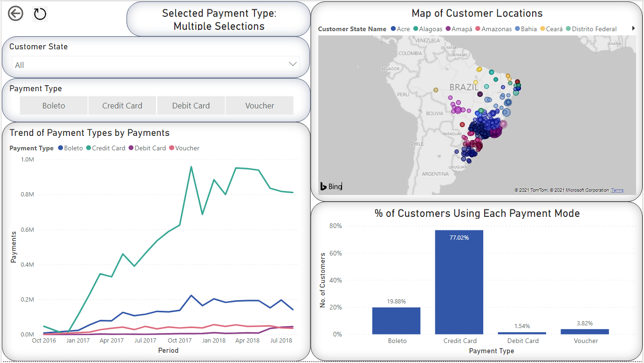
Task: Select Acre legend marker on map
Action: tap(393, 29)
